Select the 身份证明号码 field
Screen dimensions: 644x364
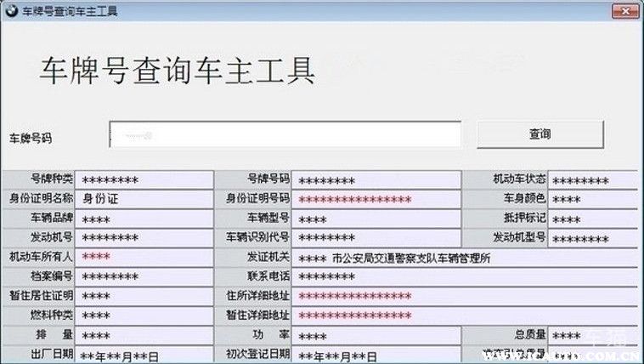(375, 199)
